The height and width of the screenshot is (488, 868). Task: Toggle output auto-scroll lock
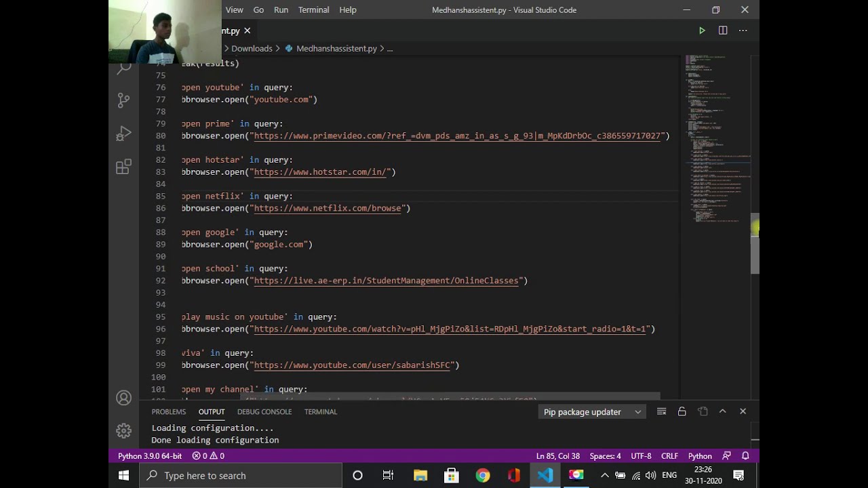pyautogui.click(x=682, y=411)
